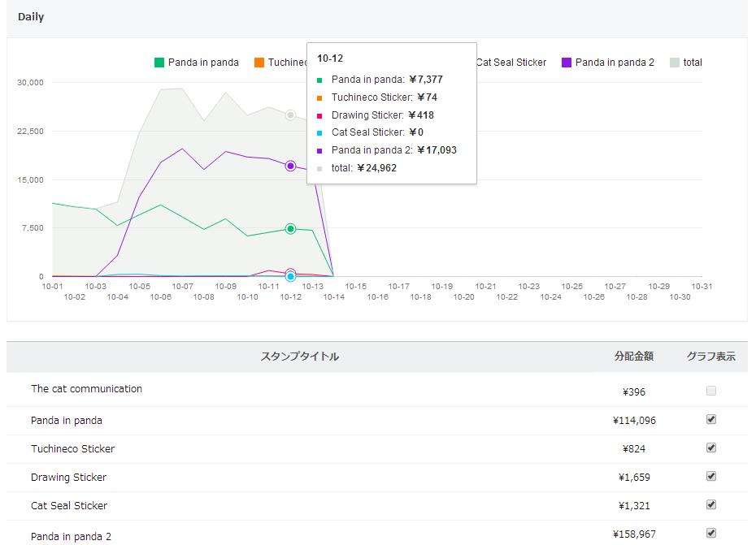Uncheck the Drawing Sticker graph checkbox
This screenshot has height=545, width=756.
click(x=711, y=476)
